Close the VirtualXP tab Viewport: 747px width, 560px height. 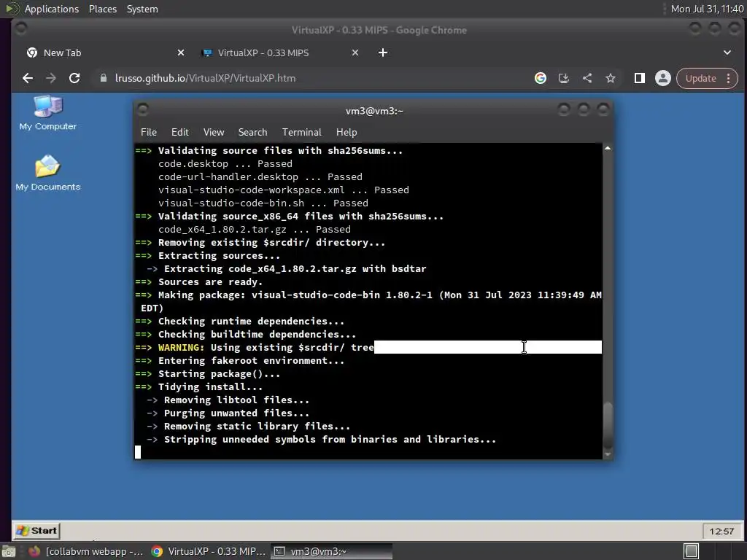[355, 52]
